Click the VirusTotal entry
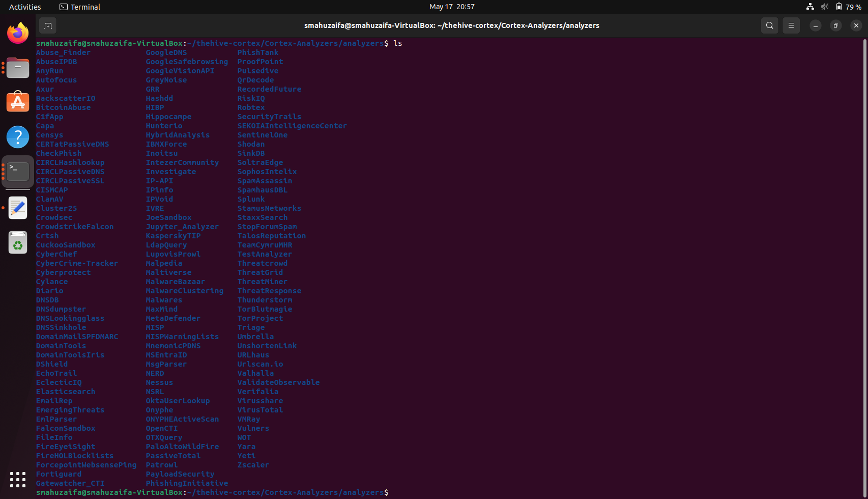868x499 pixels. (x=260, y=410)
